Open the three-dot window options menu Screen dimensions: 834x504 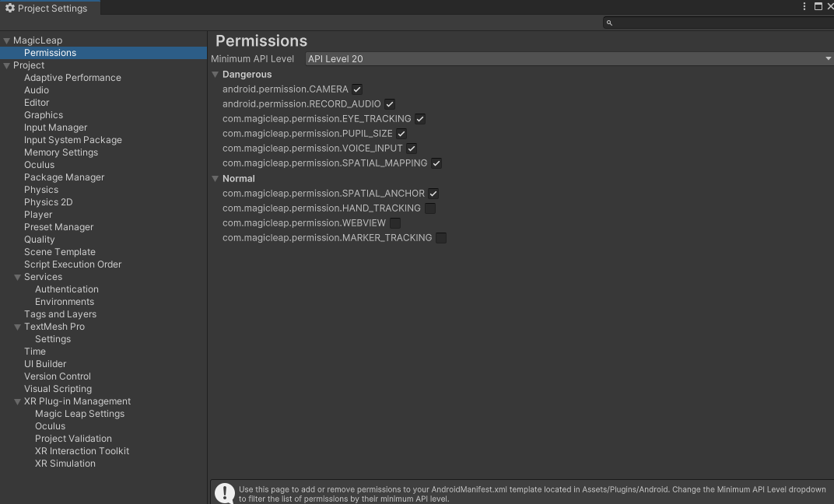pos(804,6)
